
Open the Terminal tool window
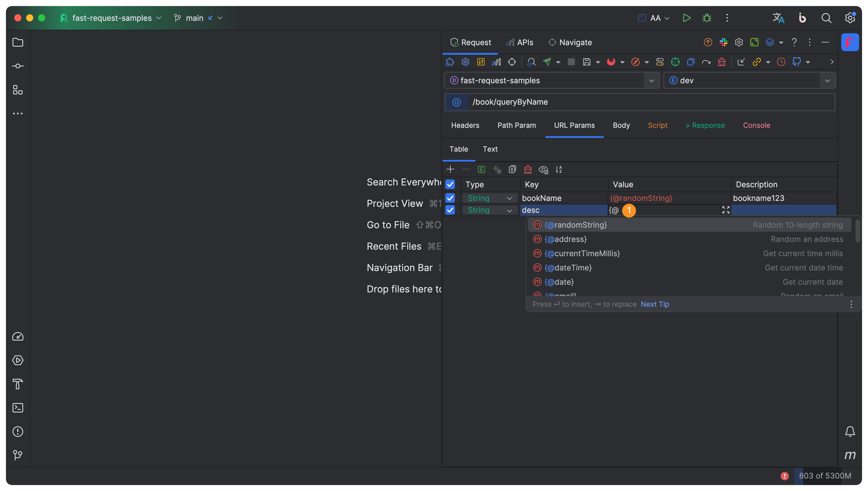18,408
